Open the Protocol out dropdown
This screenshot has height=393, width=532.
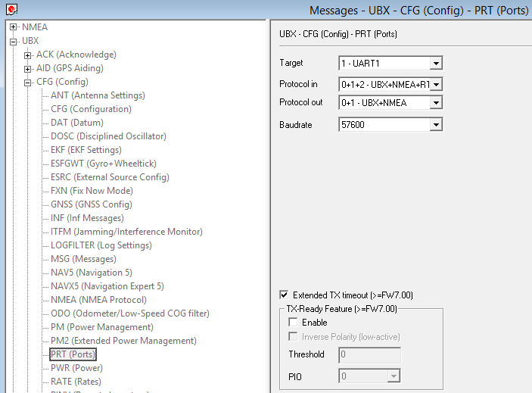tap(435, 102)
